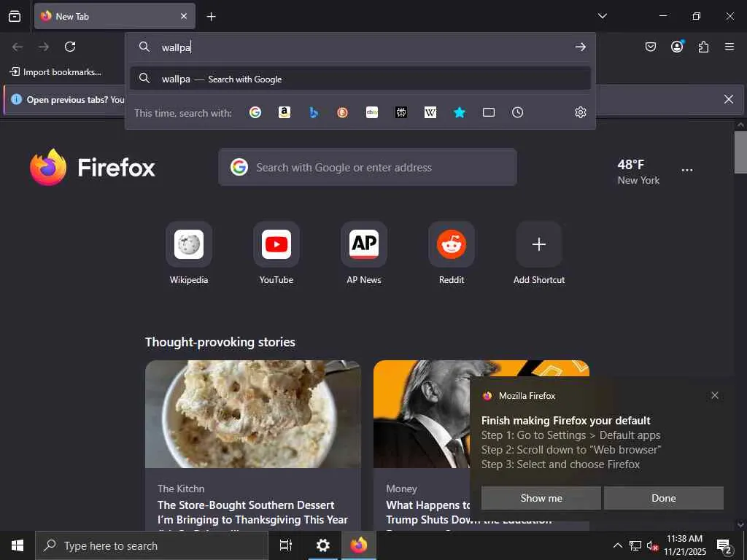Click in the address bar containing 'wallpa'

[x=360, y=47]
